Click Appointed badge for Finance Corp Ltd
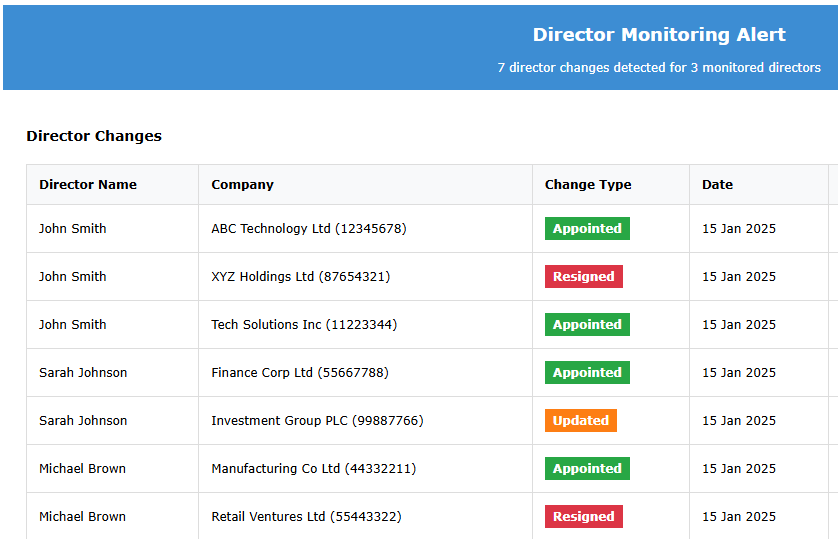The height and width of the screenshot is (539, 838). pos(587,373)
